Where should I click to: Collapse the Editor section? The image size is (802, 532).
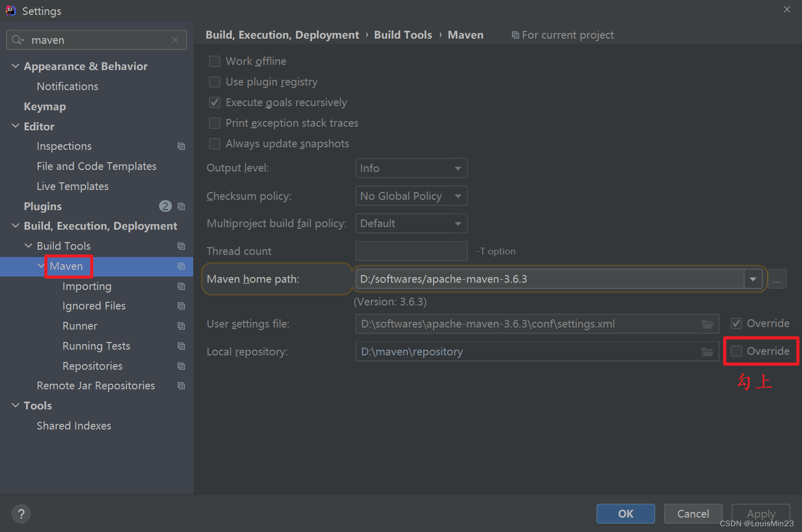15,126
